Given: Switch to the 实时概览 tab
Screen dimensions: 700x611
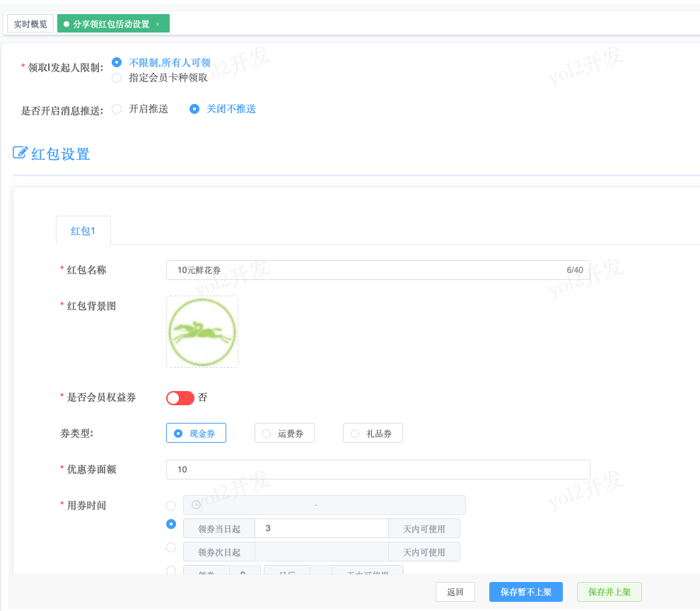Looking at the screenshot, I should 30,24.
